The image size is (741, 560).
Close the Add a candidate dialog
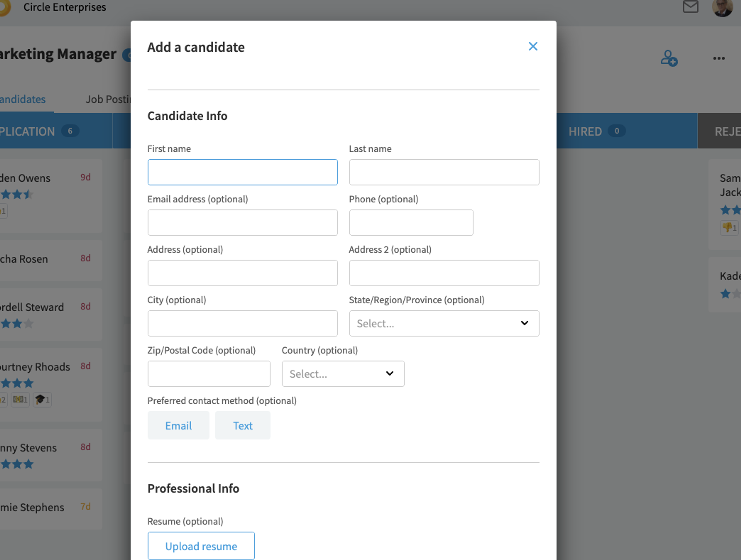[533, 46]
